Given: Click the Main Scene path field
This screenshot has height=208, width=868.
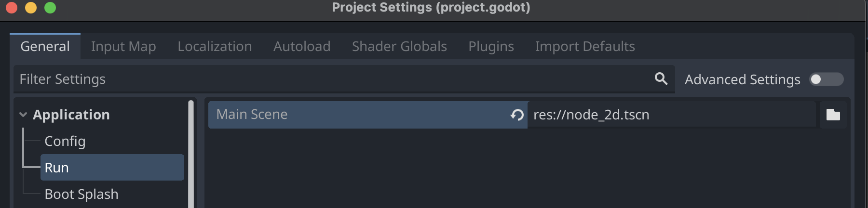Looking at the screenshot, I should [670, 115].
